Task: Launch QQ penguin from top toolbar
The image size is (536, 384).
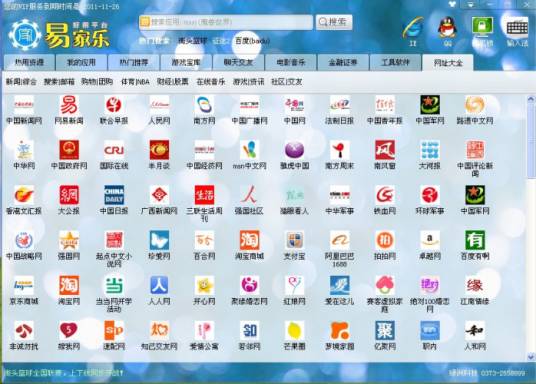Action: [447, 28]
